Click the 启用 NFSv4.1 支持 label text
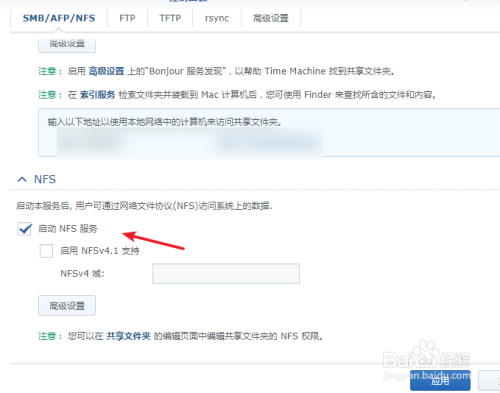 pos(100,251)
